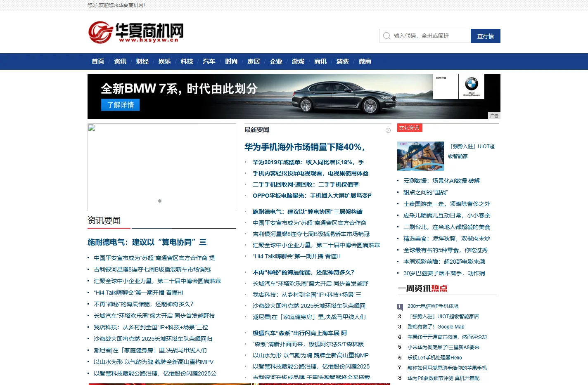
Task: Open the 游戏 navigation item
Action: pos(298,61)
